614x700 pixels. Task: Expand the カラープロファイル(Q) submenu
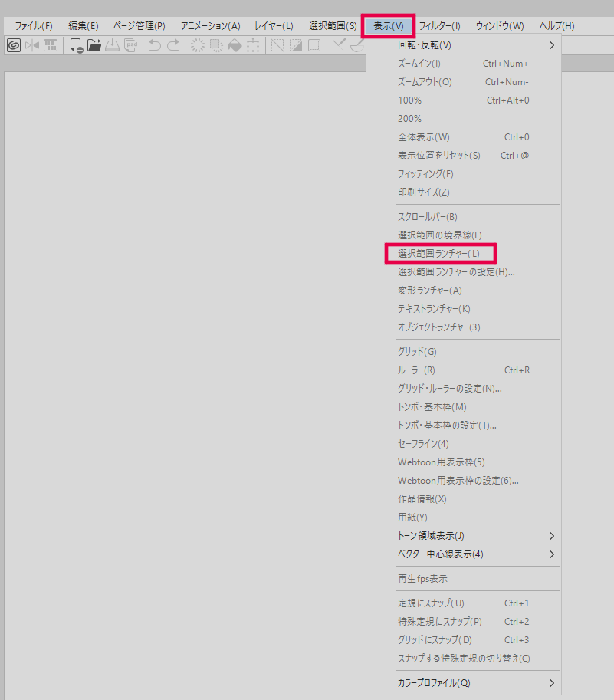pos(464,683)
